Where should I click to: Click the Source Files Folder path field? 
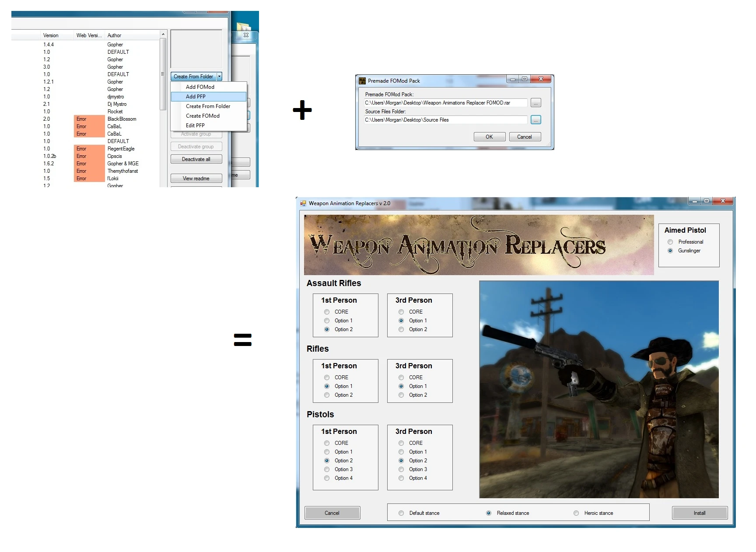point(445,120)
